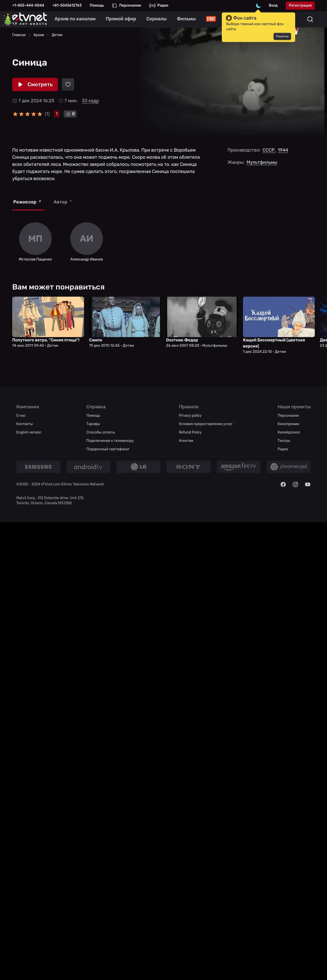Open Refund Policy footer link
Viewport: 327px width, 980px height.
190,432
